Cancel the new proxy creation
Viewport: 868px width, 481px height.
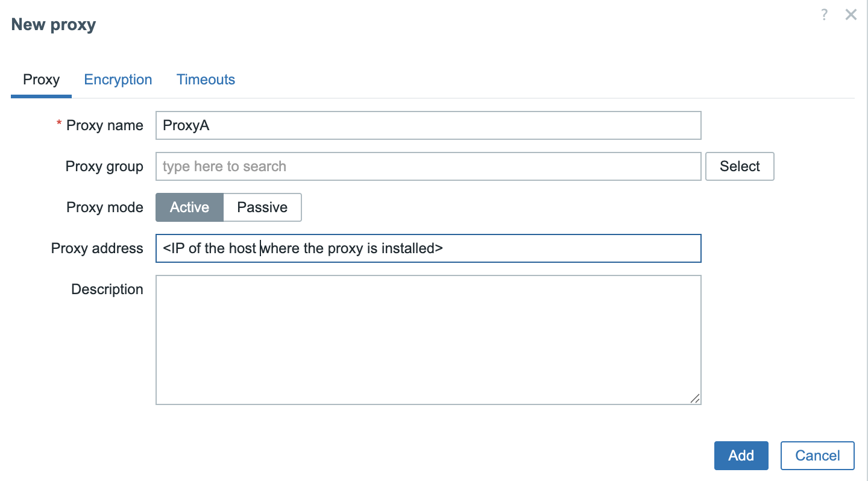pyautogui.click(x=817, y=456)
